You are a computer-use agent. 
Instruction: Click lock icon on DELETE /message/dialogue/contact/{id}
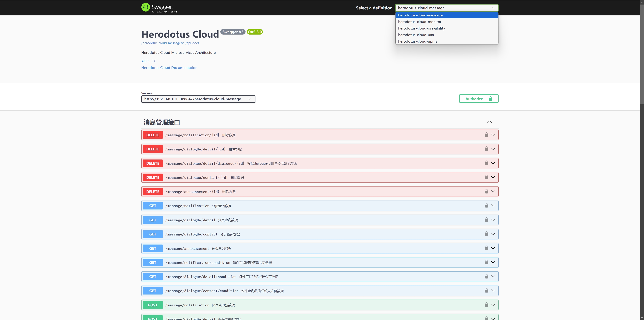click(x=486, y=177)
